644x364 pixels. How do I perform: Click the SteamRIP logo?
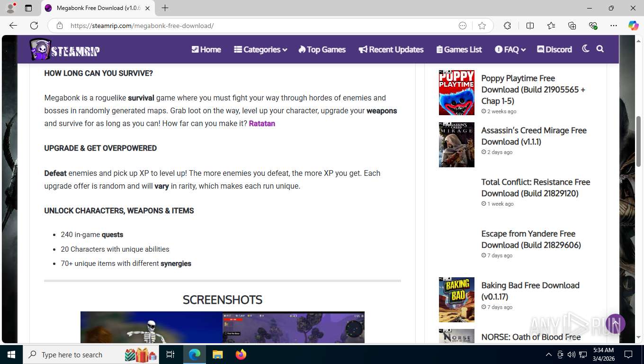(x=65, y=49)
